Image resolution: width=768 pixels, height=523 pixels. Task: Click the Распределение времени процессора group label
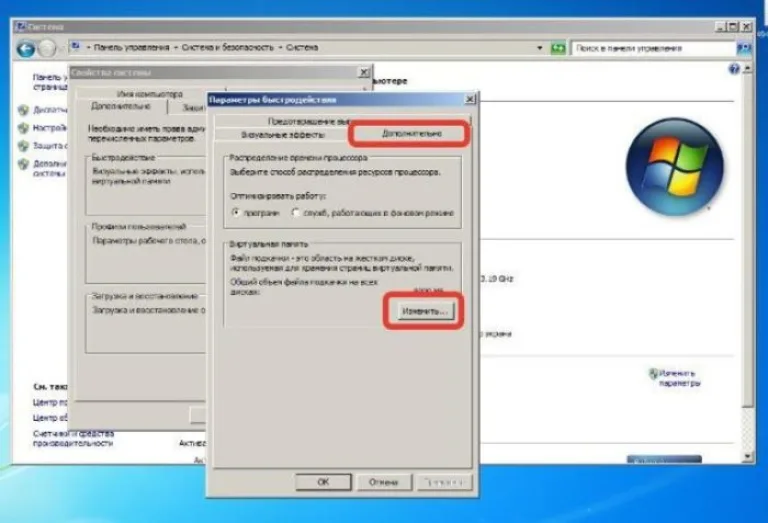[298, 158]
